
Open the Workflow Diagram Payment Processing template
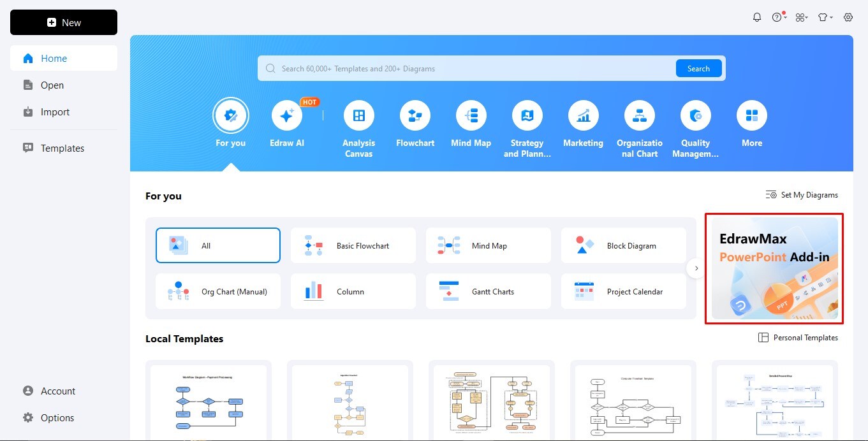(x=209, y=401)
